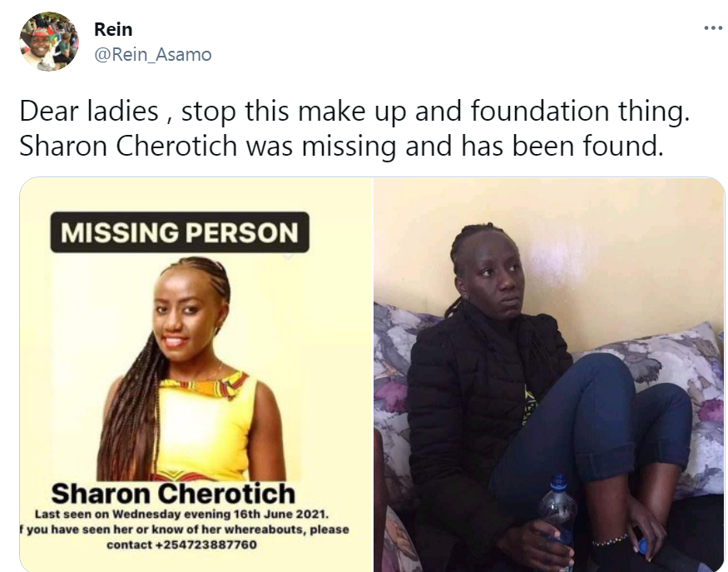Click the @Rein_Asamo handle
The image size is (728, 572).
(x=153, y=55)
